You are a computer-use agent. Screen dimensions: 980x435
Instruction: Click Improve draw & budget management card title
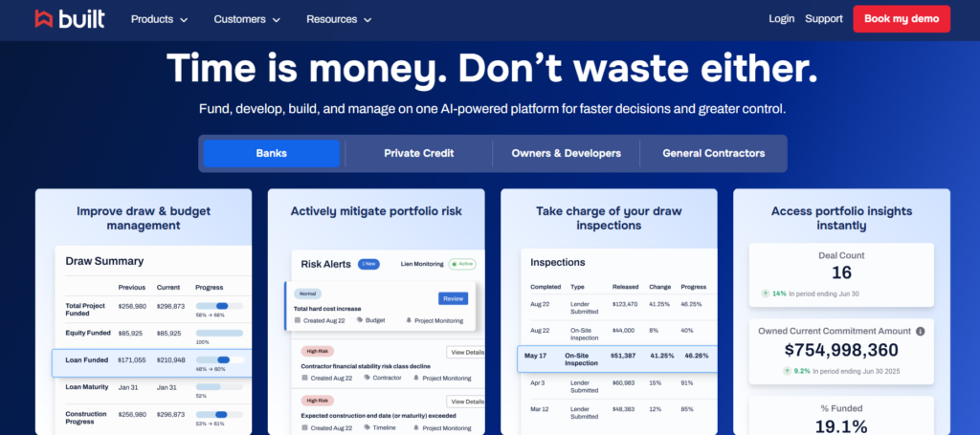(144, 218)
